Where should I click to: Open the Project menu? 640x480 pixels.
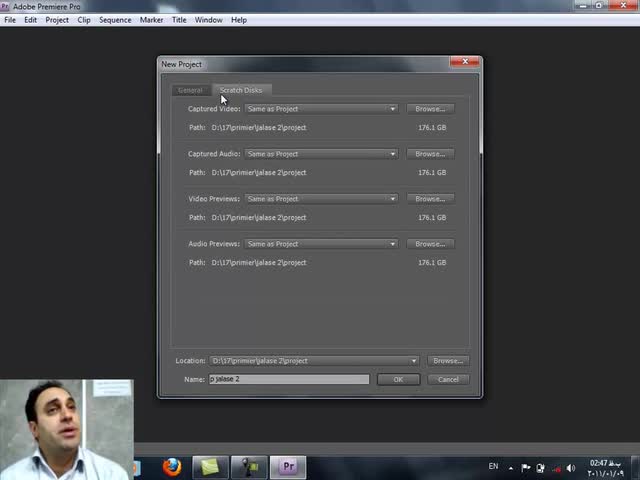[57, 20]
